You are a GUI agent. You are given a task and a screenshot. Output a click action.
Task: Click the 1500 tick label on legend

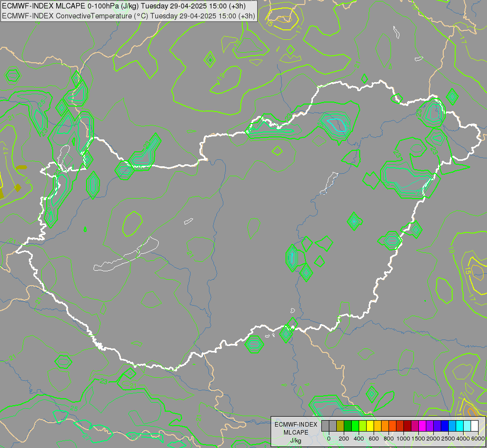[x=418, y=439]
